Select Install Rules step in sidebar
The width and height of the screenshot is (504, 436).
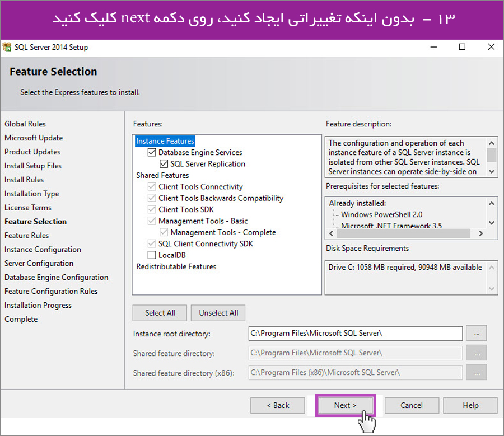[24, 180]
